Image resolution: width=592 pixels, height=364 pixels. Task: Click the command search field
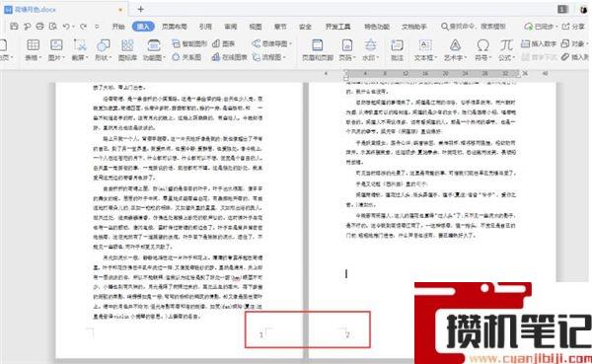pos(474,27)
